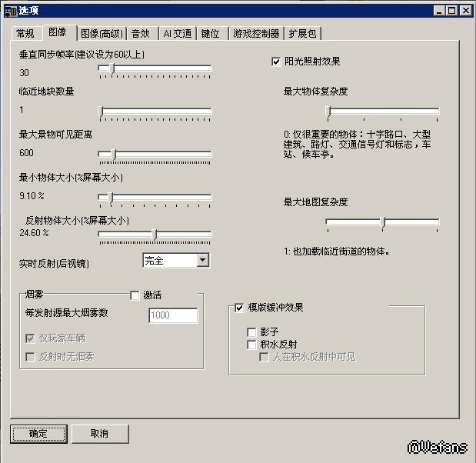
Task: Enable the 影子 checkbox
Action: (251, 332)
